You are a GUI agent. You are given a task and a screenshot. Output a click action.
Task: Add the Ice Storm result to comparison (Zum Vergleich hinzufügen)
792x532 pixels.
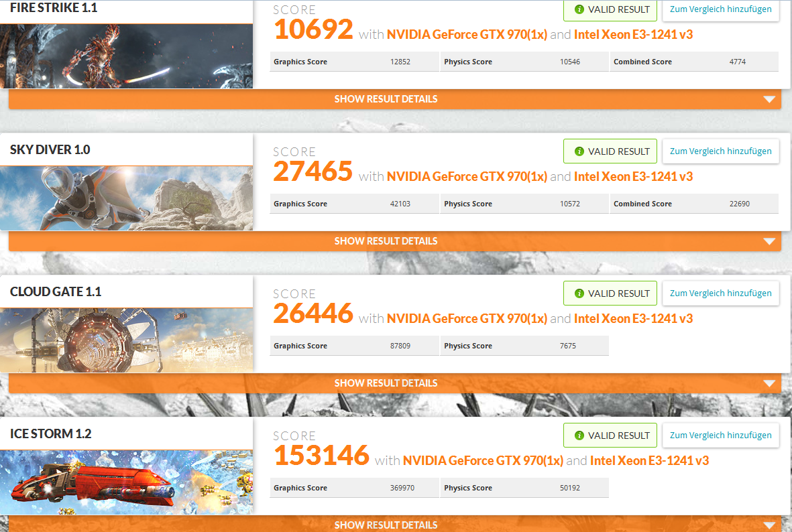coord(720,435)
